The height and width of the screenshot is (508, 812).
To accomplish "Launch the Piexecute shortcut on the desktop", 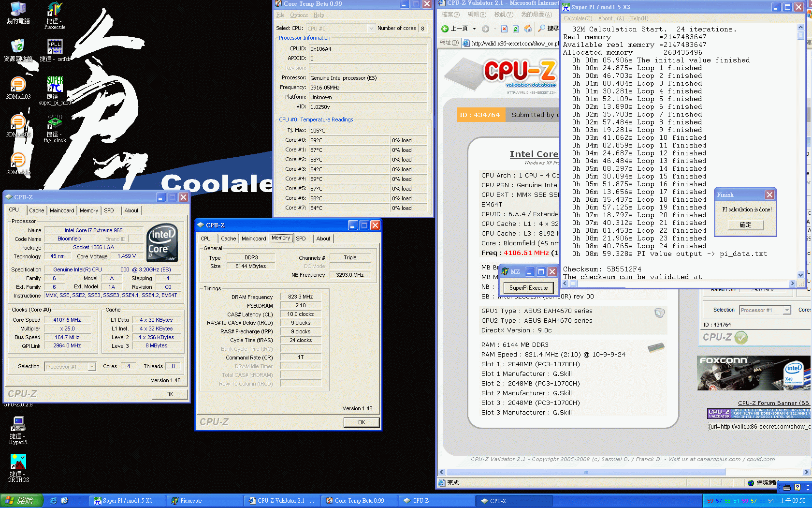I will tap(55, 15).
